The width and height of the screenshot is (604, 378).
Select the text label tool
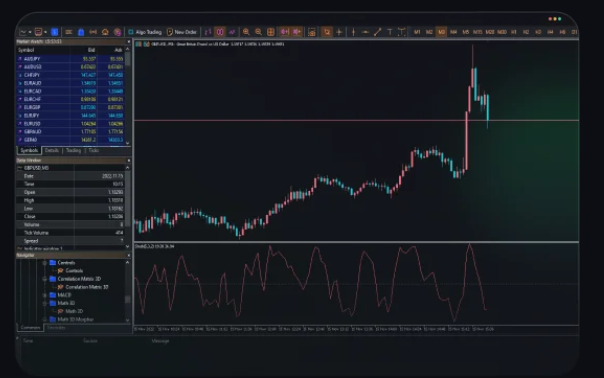pos(389,32)
